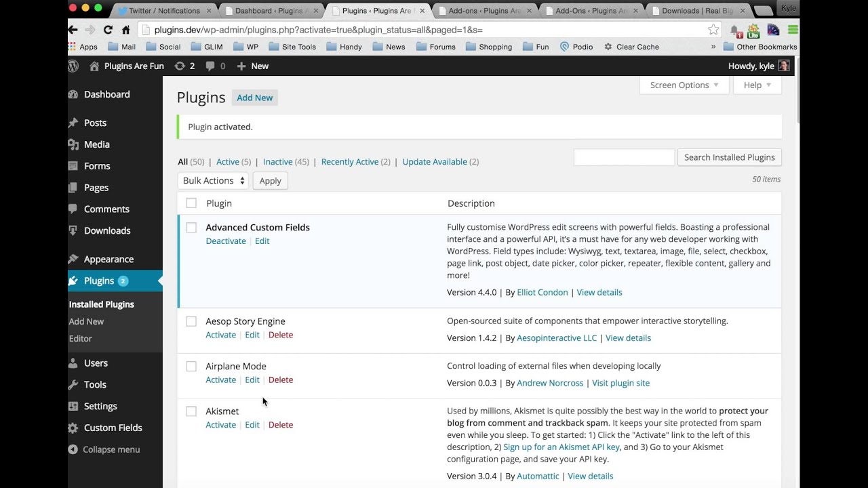This screenshot has width=868, height=488.
Task: Expand the Help panel
Action: tap(757, 85)
